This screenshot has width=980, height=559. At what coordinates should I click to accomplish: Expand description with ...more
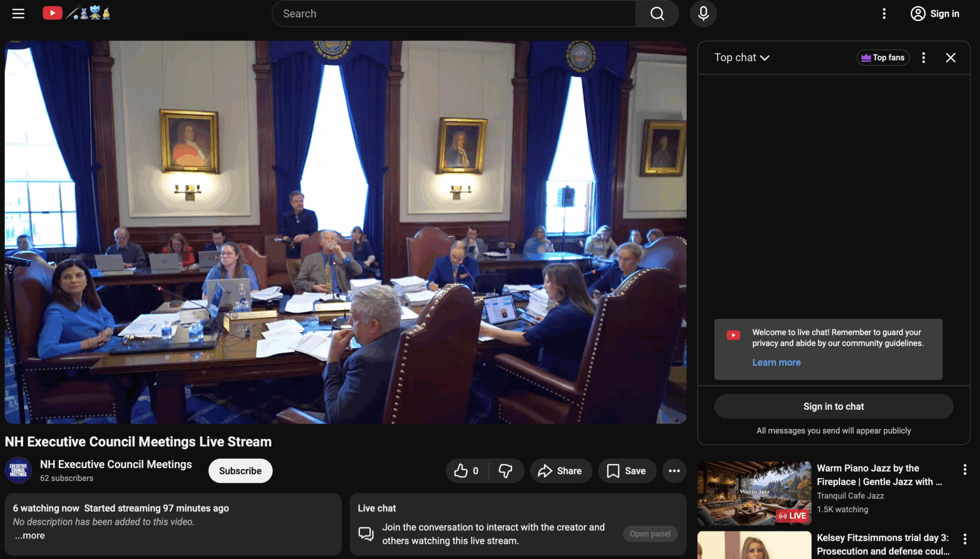[x=30, y=536]
